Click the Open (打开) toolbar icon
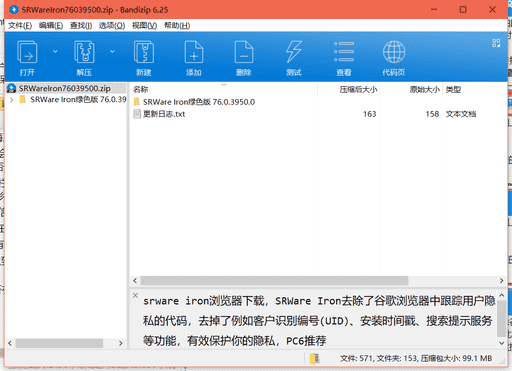 pyautogui.click(x=27, y=52)
